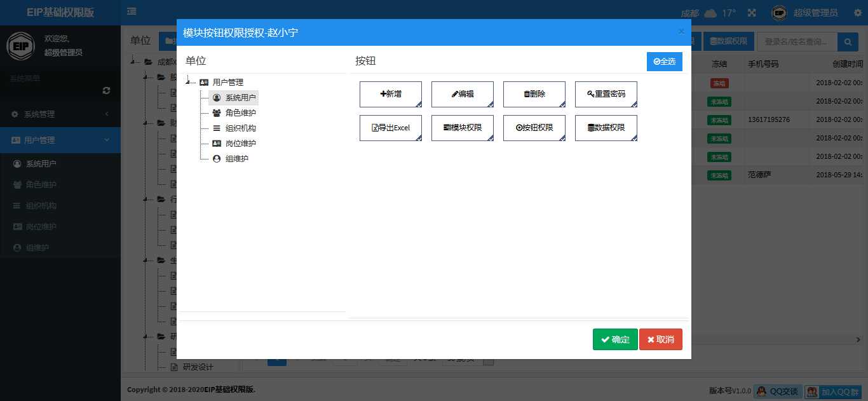The height and width of the screenshot is (401, 868).
Task: Click the EIP基础权限版 title
Action: (60, 12)
